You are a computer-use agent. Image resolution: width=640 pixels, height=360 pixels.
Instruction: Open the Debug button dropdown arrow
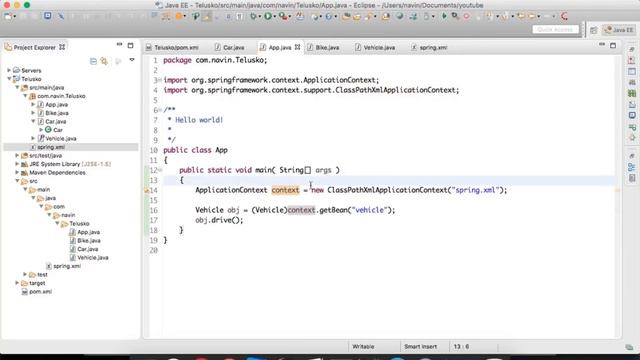point(260,17)
